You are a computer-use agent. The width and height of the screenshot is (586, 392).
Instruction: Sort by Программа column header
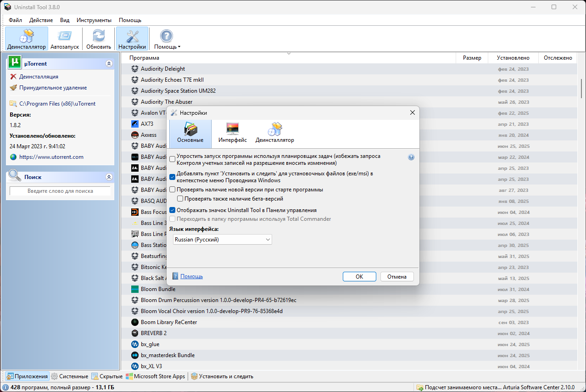[288, 58]
